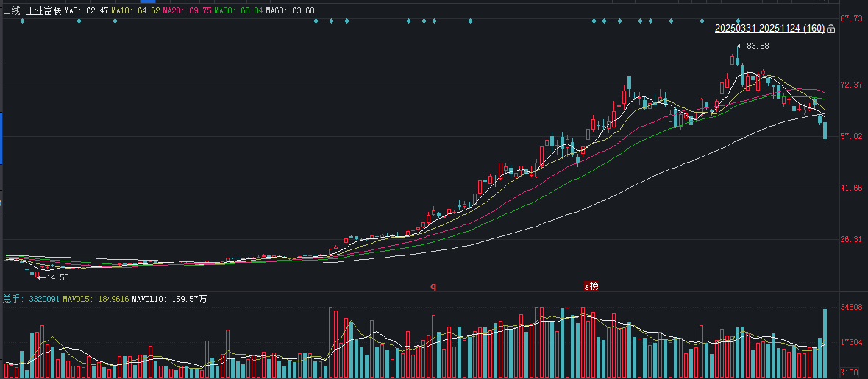Open the date range 20250331-20251124 link
Image resolution: width=868 pixels, height=379 pixels.
(x=769, y=29)
